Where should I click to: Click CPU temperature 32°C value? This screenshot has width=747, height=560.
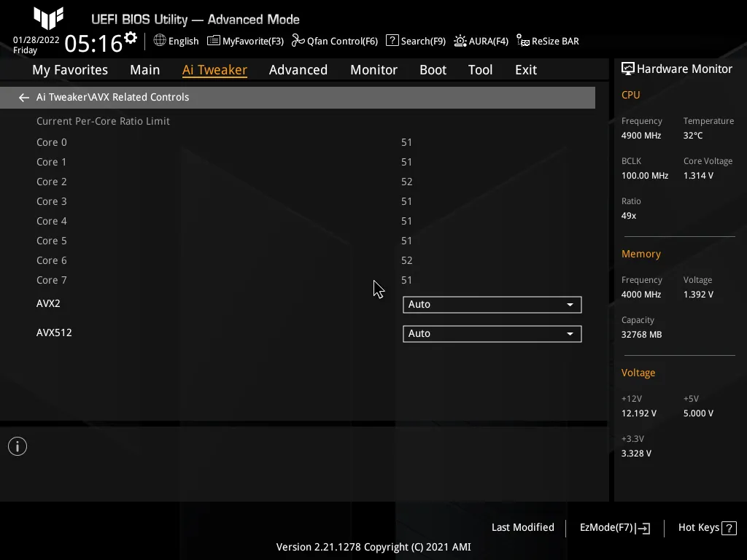coord(693,136)
